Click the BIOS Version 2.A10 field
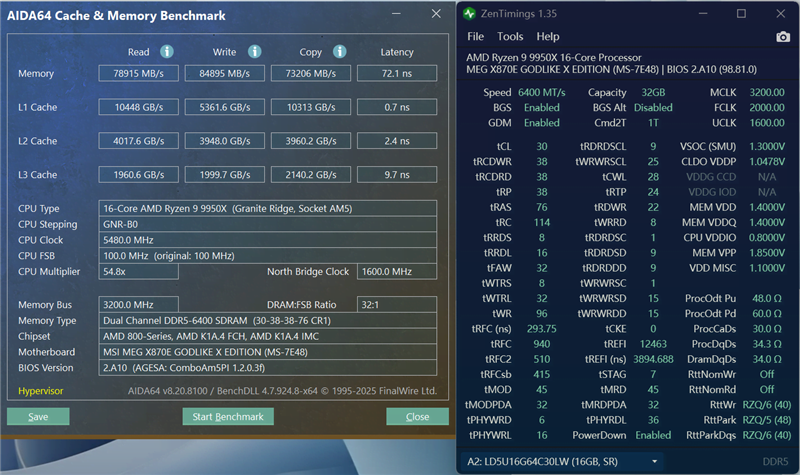This screenshot has width=800, height=475. click(x=267, y=368)
